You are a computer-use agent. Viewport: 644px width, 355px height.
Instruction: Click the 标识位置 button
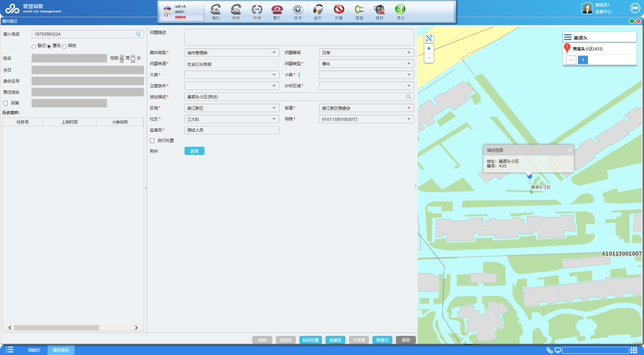pyautogui.click(x=311, y=340)
